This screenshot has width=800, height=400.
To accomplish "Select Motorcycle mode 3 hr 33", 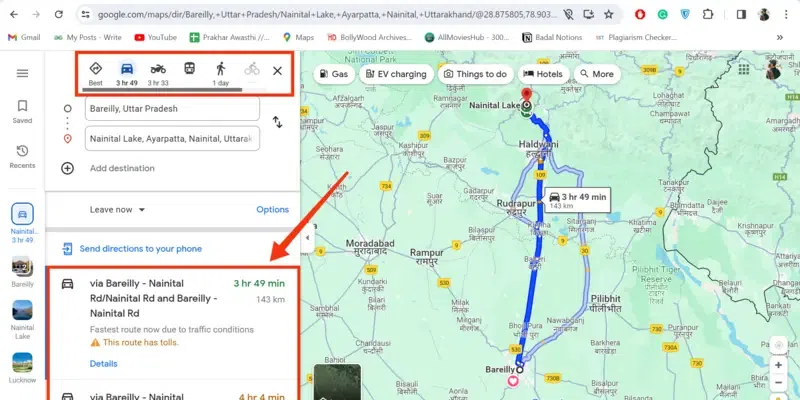I will [158, 73].
